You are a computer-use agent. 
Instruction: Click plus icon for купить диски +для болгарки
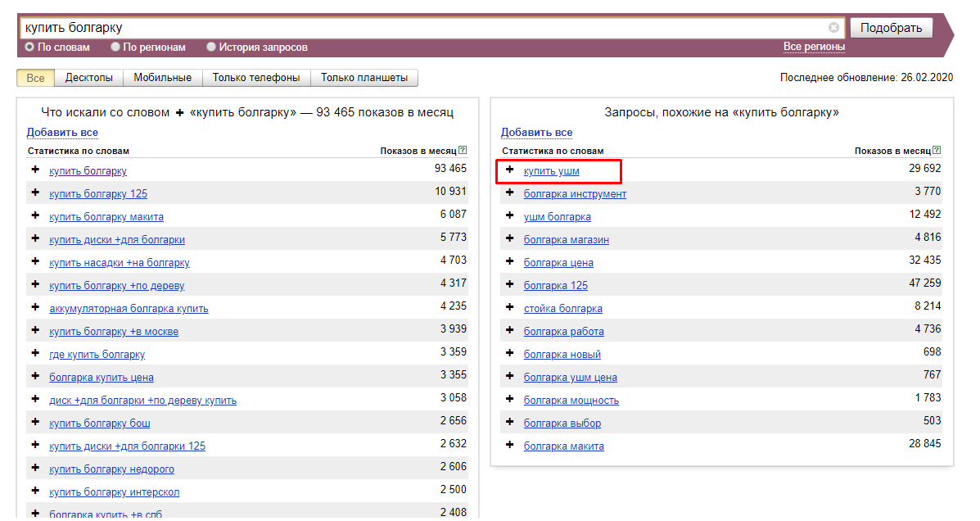(36, 238)
